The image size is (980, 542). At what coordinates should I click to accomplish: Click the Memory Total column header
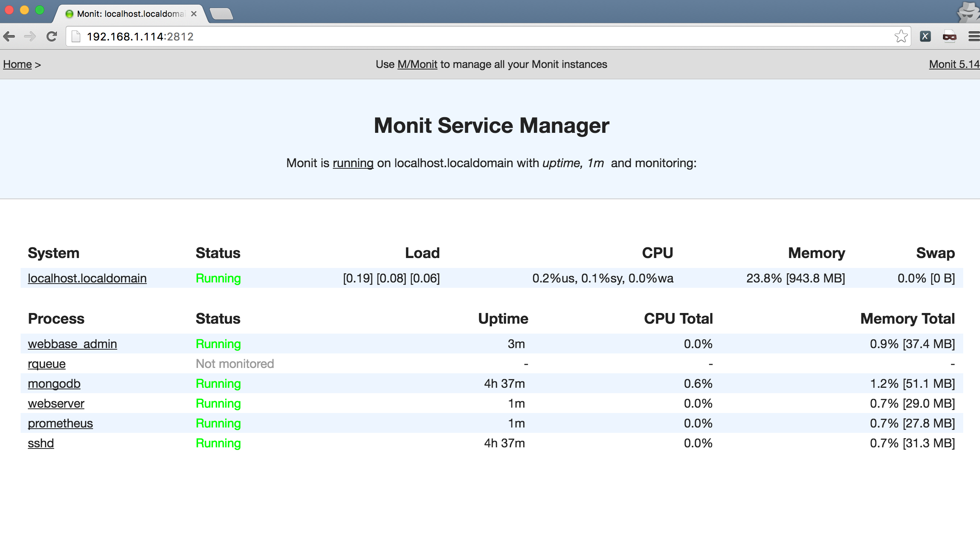click(907, 319)
